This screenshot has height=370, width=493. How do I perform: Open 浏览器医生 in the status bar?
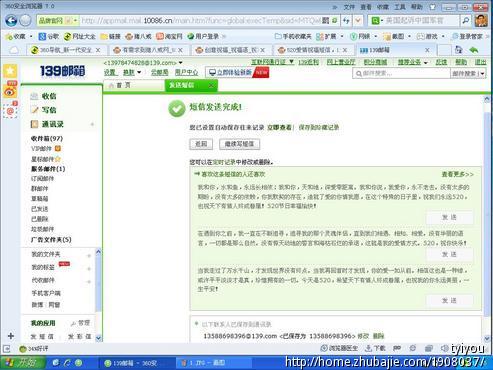click(339, 349)
